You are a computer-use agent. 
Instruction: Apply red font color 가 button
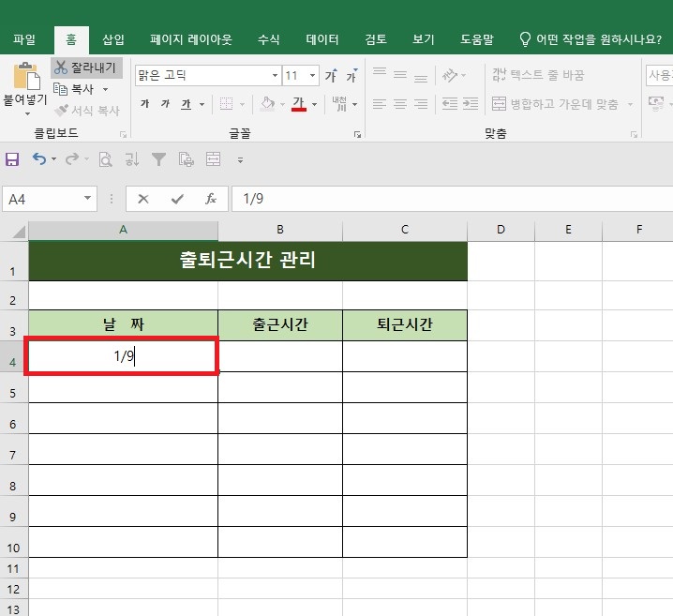point(299,103)
